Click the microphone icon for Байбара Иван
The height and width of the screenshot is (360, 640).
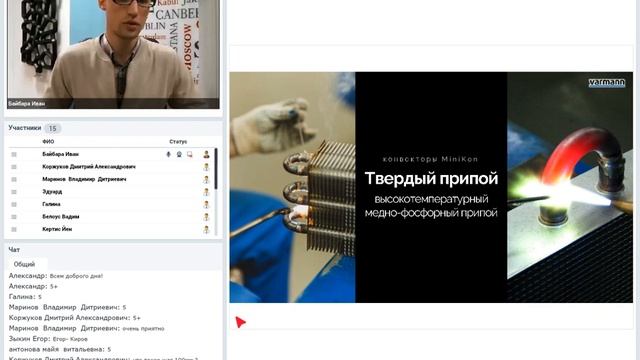pyautogui.click(x=168, y=154)
